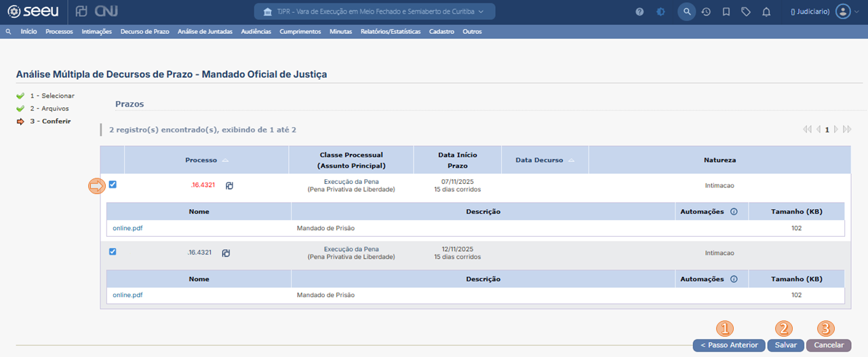Open the notifications bell
Screen dimensions: 868x357
pyautogui.click(x=766, y=12)
